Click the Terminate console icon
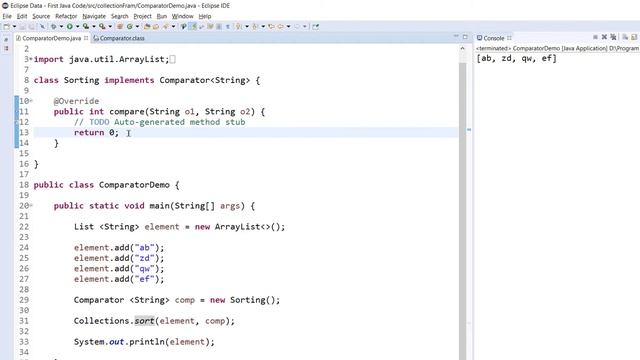The height and width of the screenshot is (360, 640). pyautogui.click(x=595, y=37)
